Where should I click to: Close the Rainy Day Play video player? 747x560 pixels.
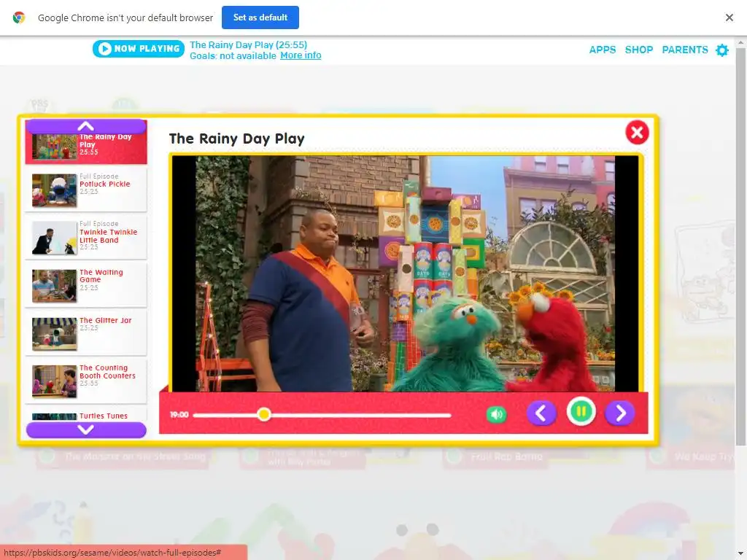pos(637,133)
